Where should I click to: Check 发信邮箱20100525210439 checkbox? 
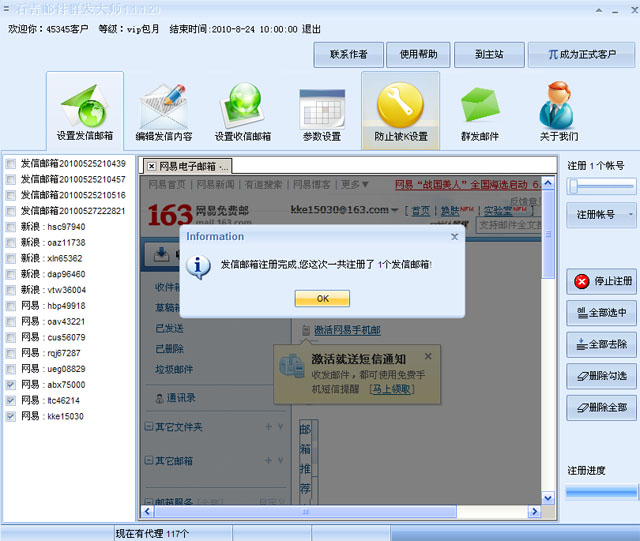click(x=11, y=164)
